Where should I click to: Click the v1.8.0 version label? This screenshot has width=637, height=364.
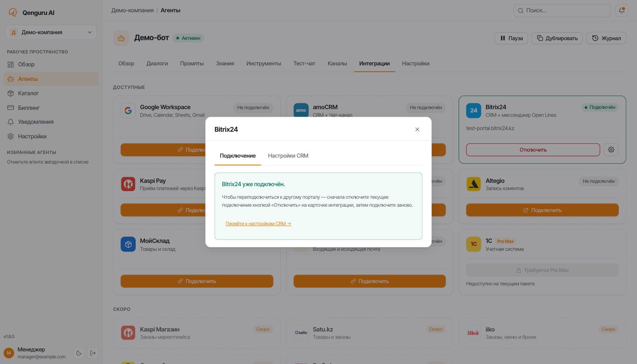(9, 336)
